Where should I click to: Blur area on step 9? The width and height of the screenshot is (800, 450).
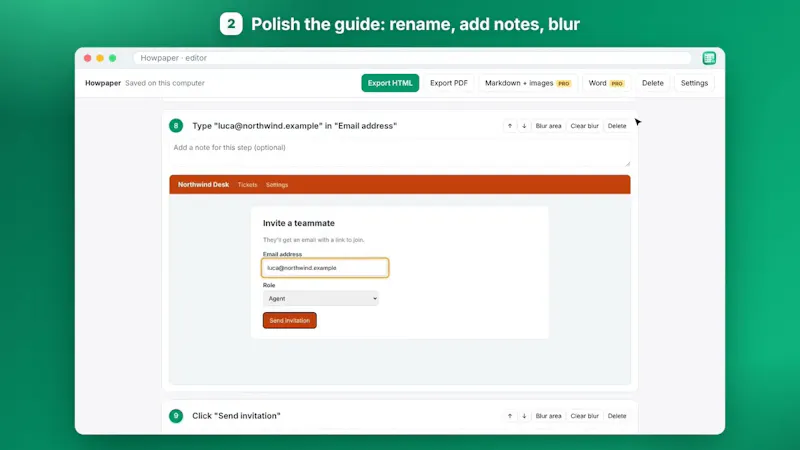(548, 416)
